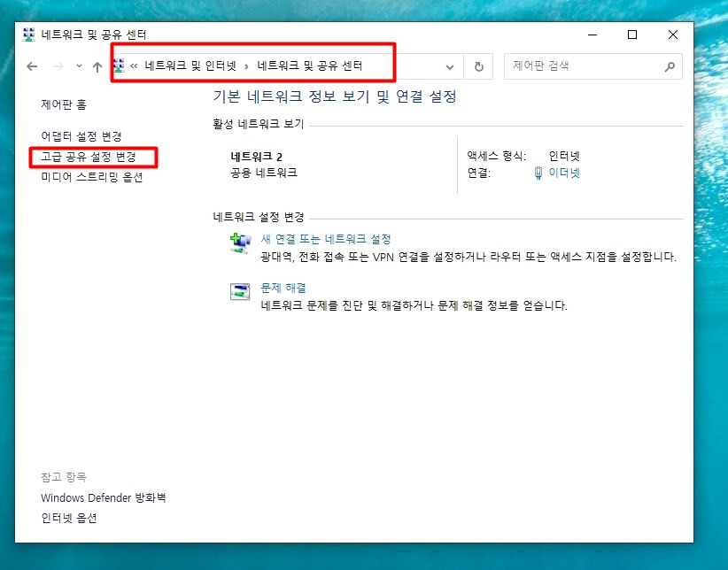Open 제어판 홈 link
Screen dimensions: 728x570
(64, 104)
